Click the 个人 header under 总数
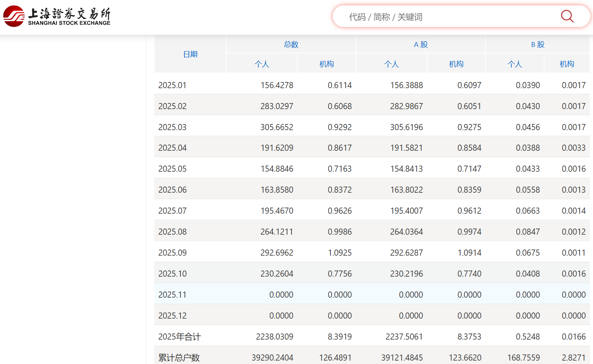This screenshot has height=364, width=593. point(262,64)
